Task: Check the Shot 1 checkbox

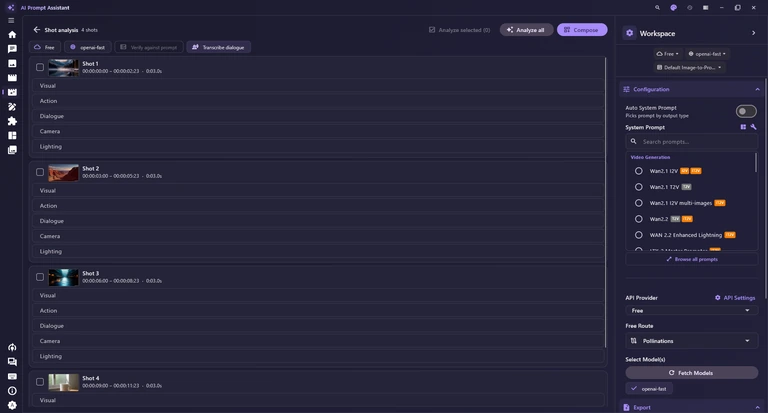Action: [x=40, y=68]
